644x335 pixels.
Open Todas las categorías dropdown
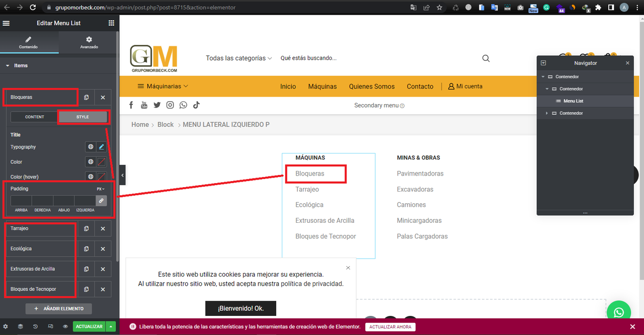coord(238,58)
